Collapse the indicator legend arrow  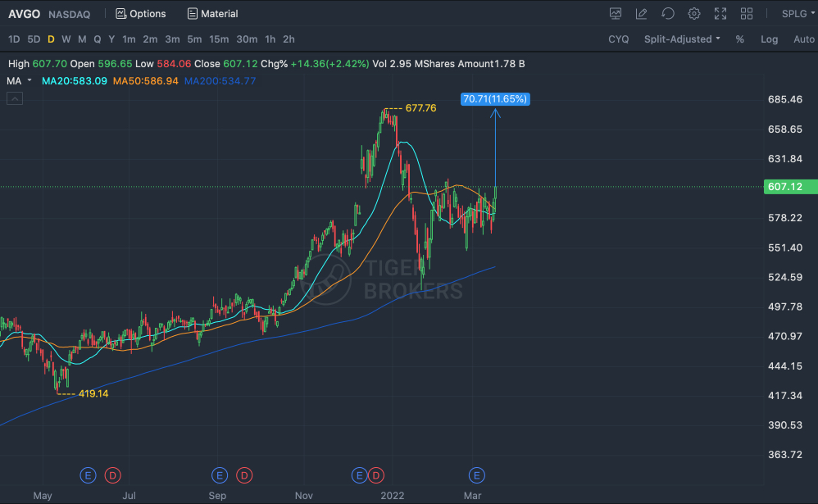15,98
